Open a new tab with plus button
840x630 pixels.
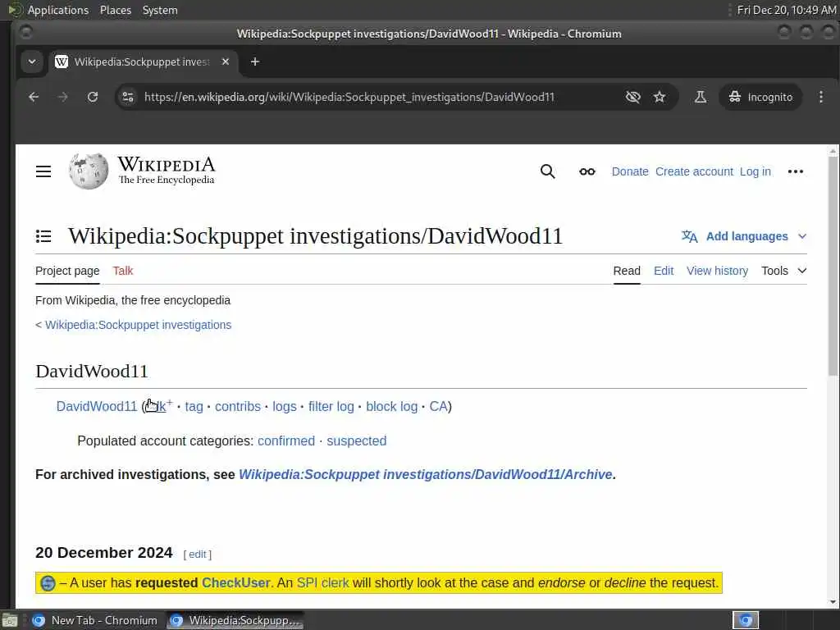point(255,62)
